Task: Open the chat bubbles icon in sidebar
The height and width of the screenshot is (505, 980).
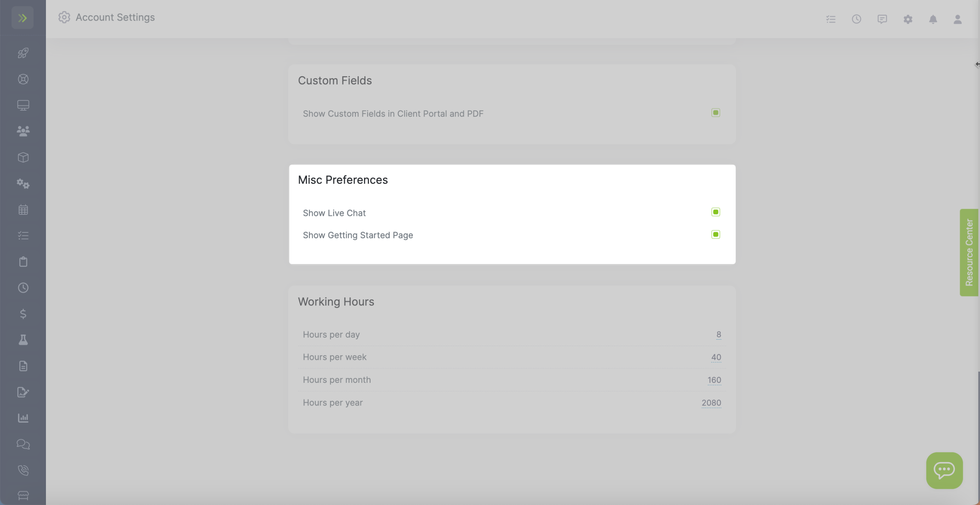Action: tap(23, 444)
